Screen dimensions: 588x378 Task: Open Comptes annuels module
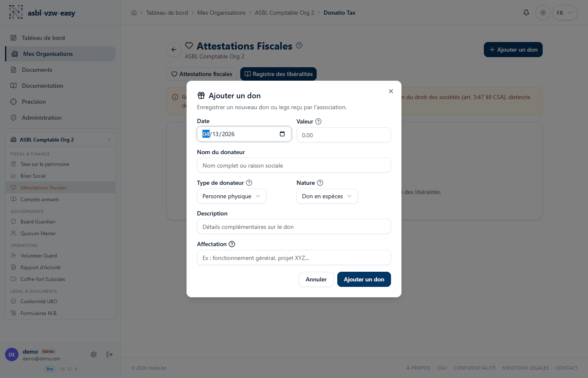click(x=60, y=199)
